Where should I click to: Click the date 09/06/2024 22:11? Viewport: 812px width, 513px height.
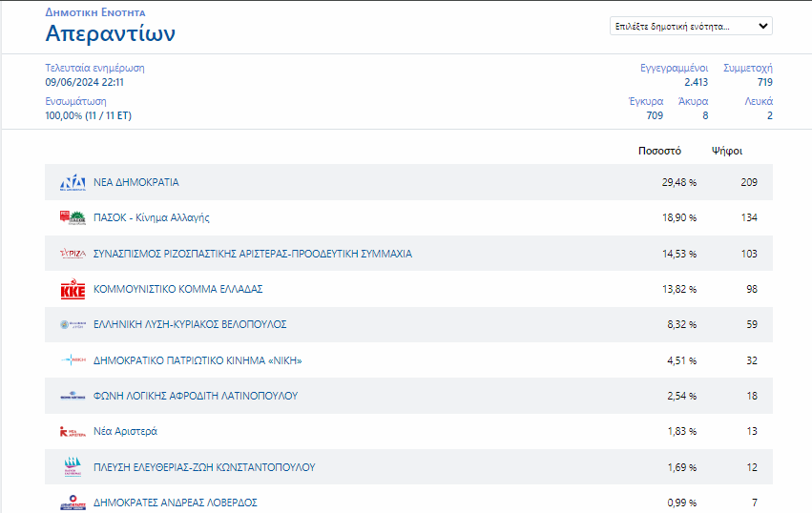(x=84, y=82)
